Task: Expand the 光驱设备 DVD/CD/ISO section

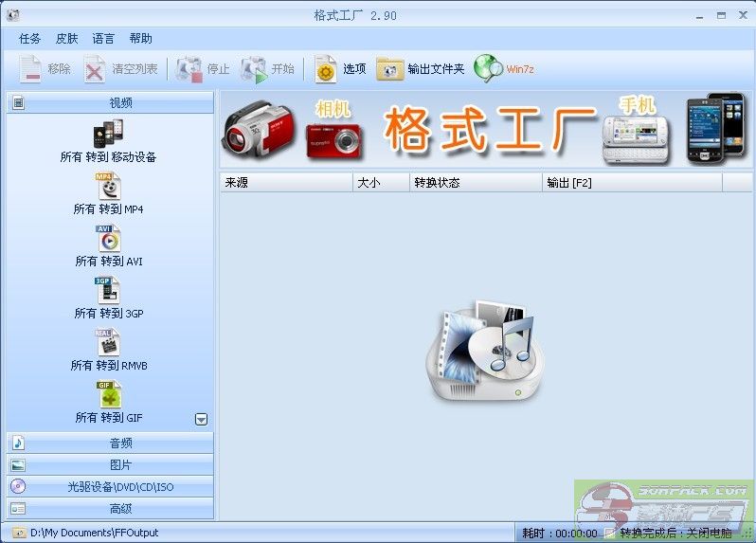Action: 111,487
